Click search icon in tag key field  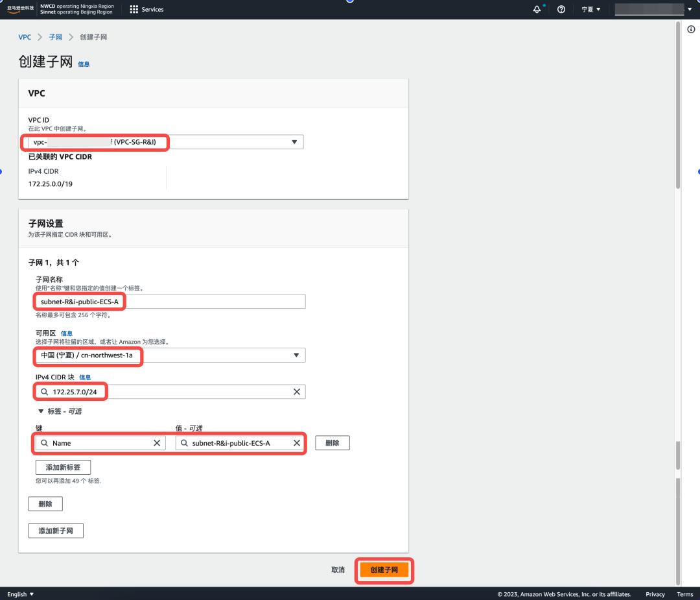[44, 443]
